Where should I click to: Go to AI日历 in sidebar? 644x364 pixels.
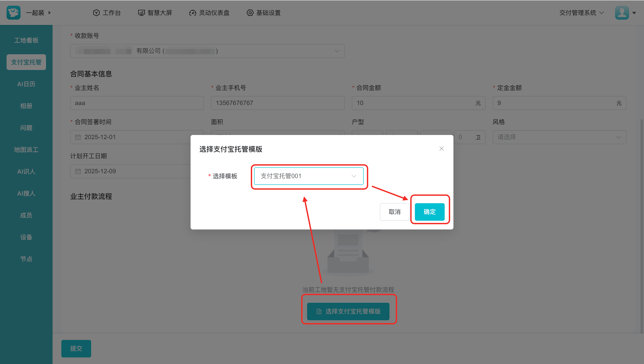tap(26, 84)
